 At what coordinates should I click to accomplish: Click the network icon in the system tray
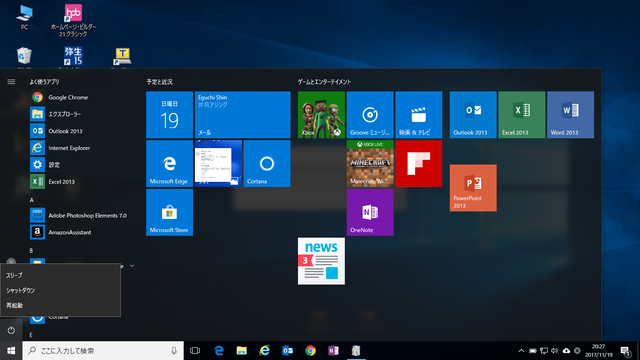544,351
